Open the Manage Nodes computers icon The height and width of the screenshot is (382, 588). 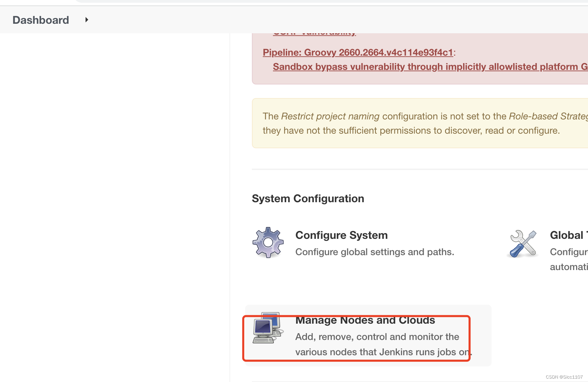268,328
